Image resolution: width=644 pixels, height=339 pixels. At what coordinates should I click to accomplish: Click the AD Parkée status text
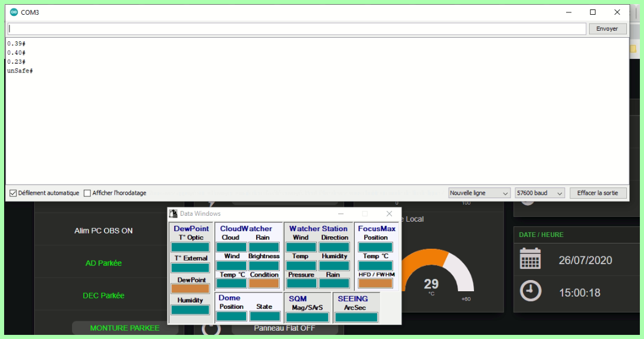103,263
